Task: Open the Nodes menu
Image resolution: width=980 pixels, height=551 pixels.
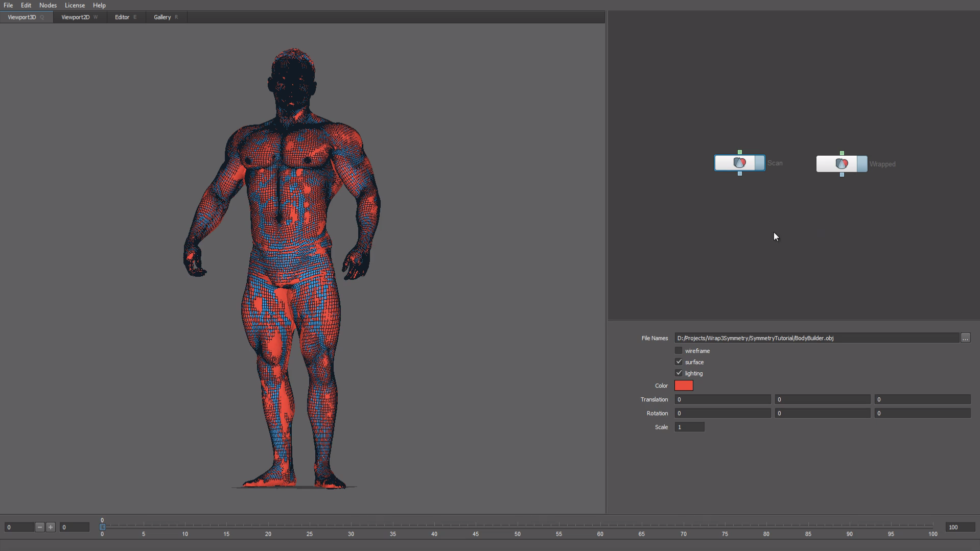Action: (48, 5)
